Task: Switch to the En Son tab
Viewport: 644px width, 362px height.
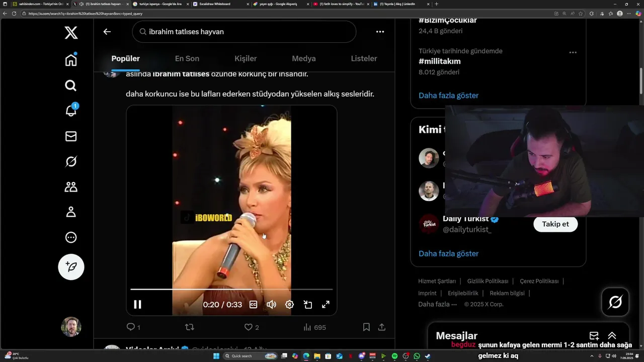Action: point(187,59)
